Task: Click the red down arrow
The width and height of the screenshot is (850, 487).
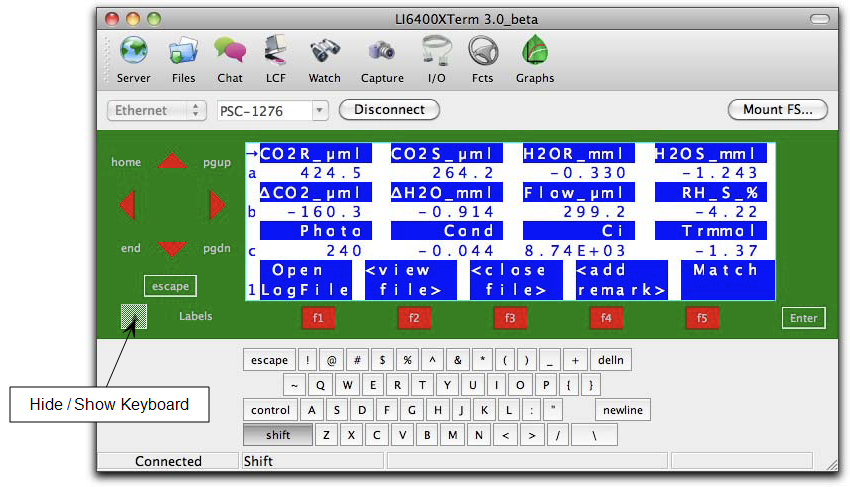Action: click(x=172, y=249)
